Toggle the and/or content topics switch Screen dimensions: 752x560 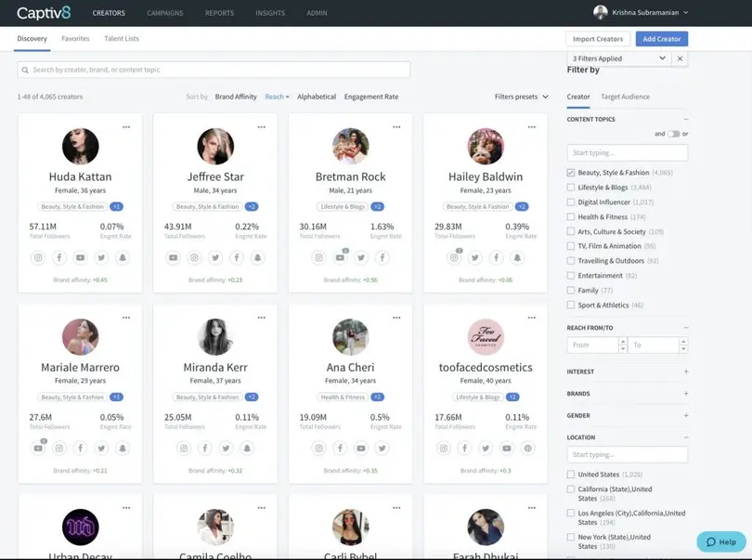(673, 134)
